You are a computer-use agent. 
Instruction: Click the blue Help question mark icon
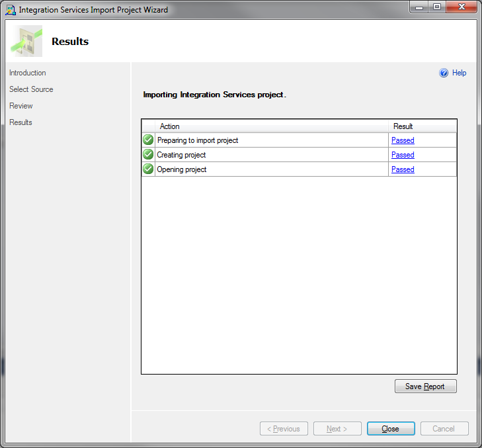coord(443,73)
